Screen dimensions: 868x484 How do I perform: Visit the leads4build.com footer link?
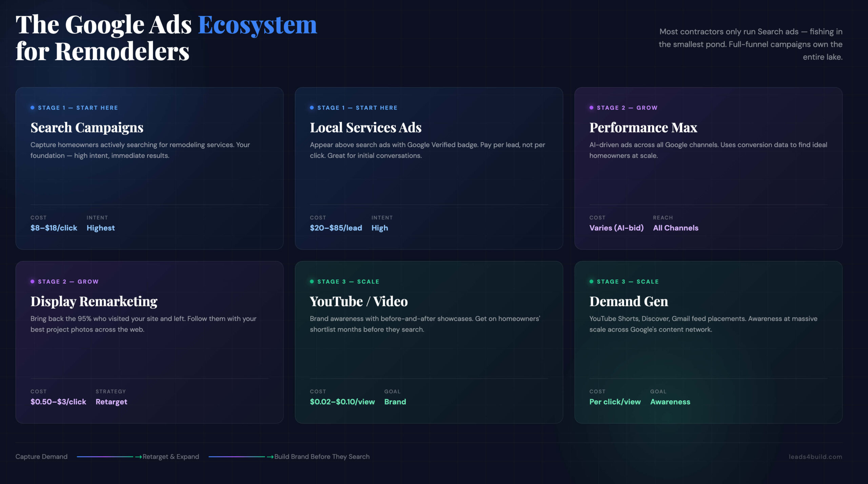815,457
